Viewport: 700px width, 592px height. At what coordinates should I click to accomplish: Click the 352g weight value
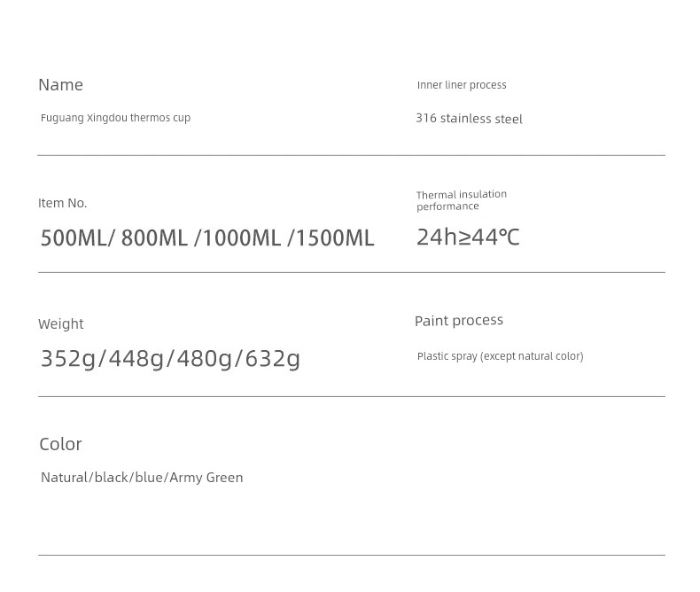(x=67, y=358)
